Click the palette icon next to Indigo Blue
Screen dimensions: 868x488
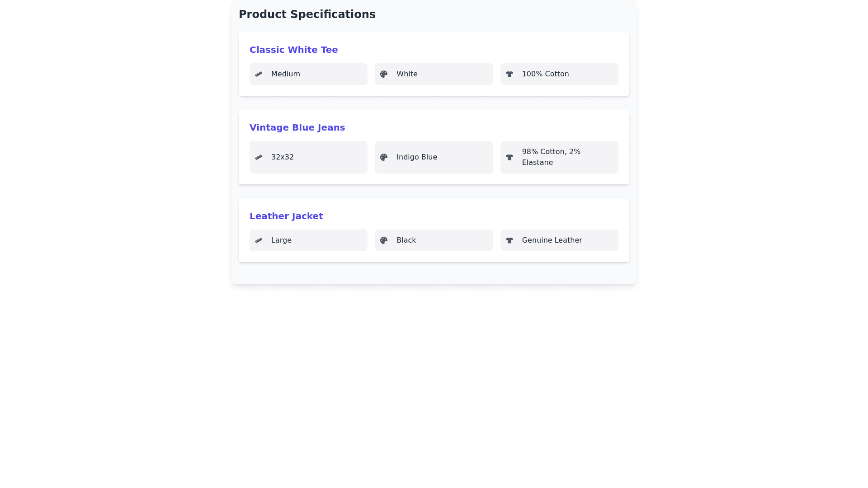point(384,157)
